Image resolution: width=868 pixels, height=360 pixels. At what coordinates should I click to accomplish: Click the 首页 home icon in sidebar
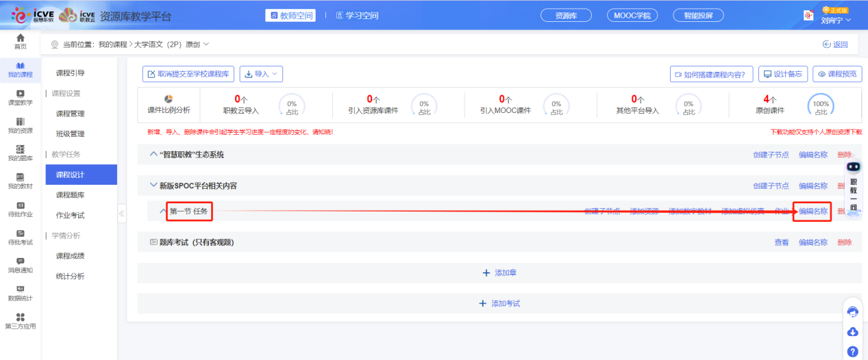20,41
